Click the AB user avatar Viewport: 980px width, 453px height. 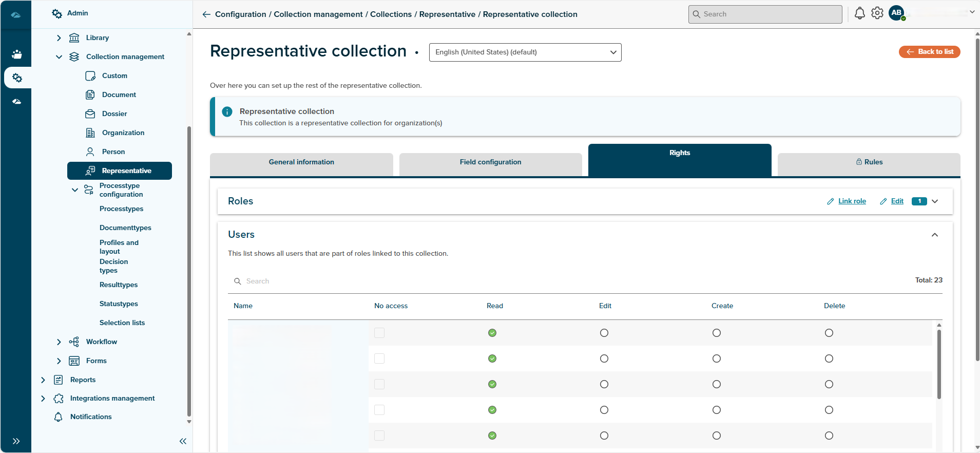pos(896,13)
